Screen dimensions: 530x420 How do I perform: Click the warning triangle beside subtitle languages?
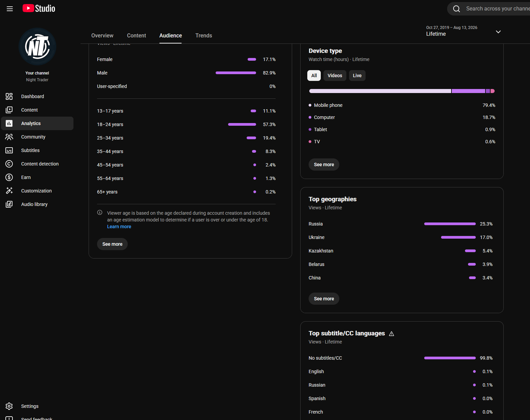392,334
